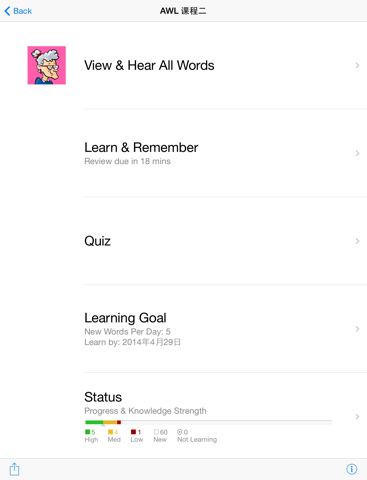Viewport: 367px width, 480px height.
Task: Open the info icon at bottom right
Action: click(352, 469)
